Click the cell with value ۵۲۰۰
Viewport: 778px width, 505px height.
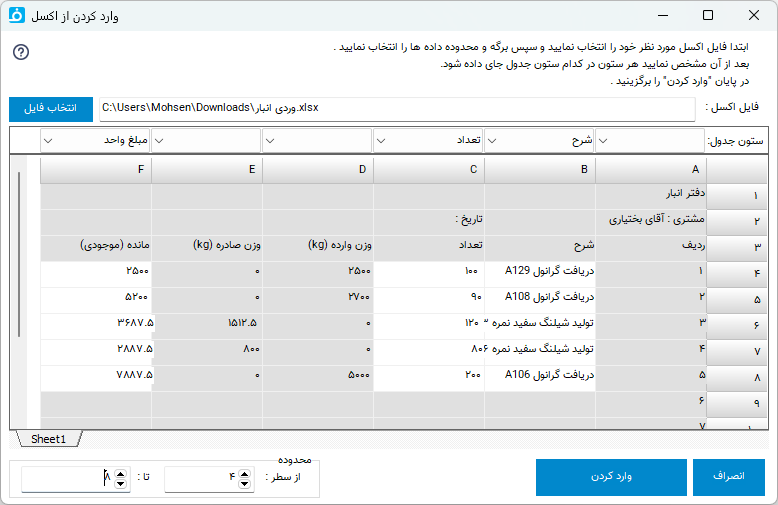click(96, 300)
